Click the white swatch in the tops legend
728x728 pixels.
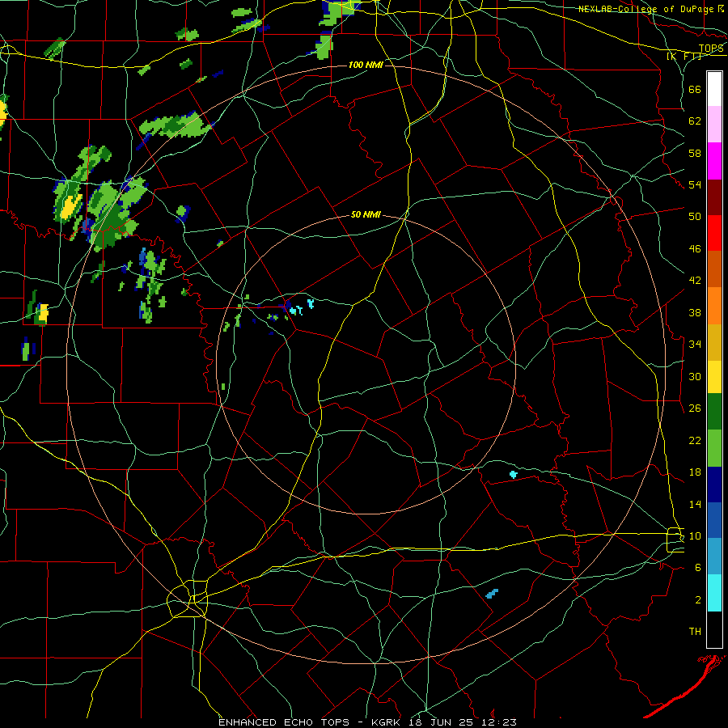[714, 89]
